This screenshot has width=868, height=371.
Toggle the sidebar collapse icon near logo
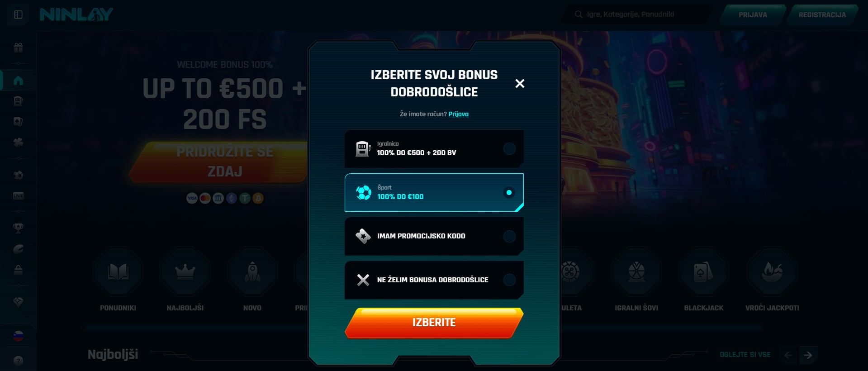18,14
